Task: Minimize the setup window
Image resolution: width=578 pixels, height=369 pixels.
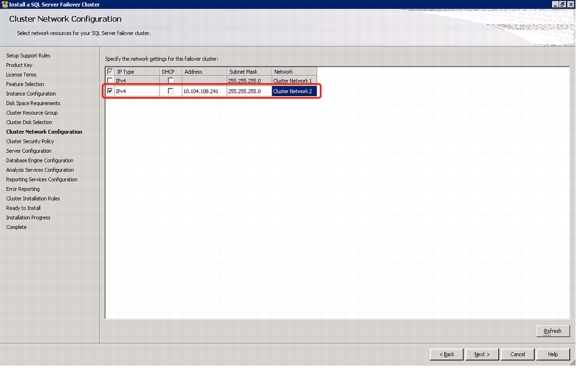Action: point(555,4)
